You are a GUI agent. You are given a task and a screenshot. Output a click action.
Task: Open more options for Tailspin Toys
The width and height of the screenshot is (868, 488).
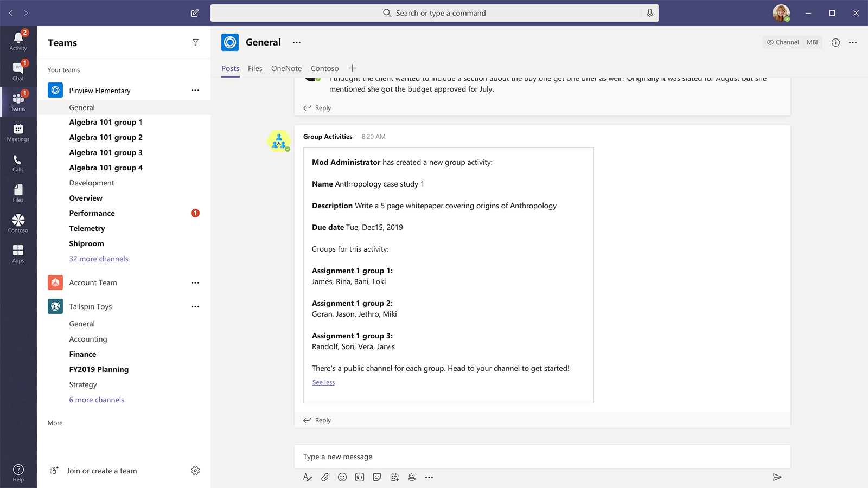pos(195,306)
